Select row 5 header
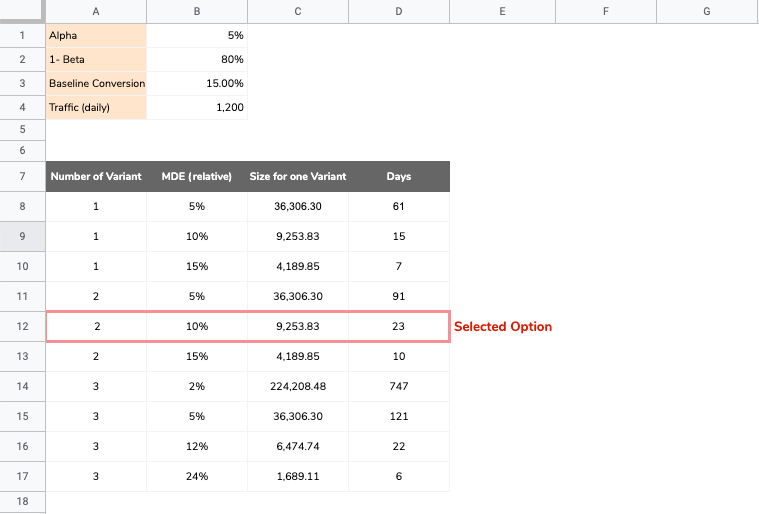 (22, 130)
